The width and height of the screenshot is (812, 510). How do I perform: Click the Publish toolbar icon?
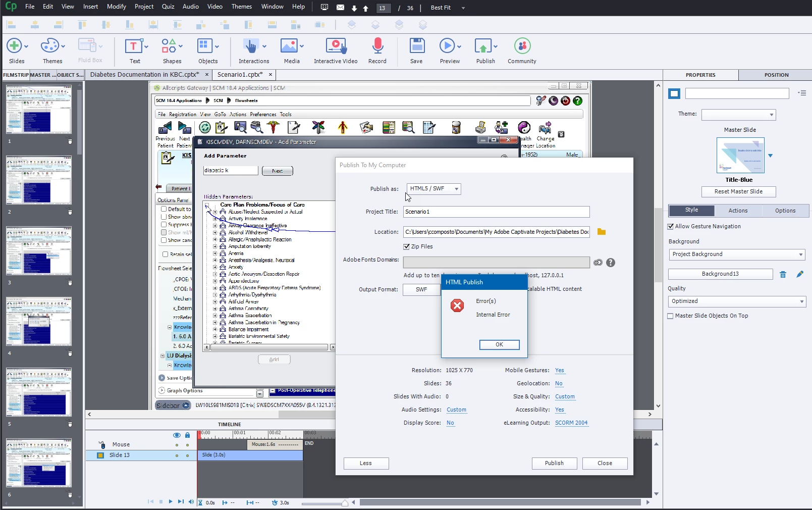483,46
